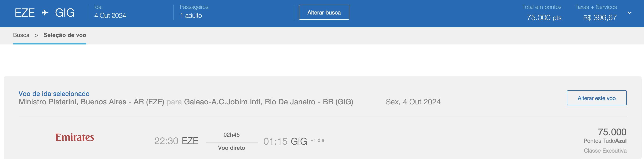Click the EZE origin code in header

[x=25, y=13]
